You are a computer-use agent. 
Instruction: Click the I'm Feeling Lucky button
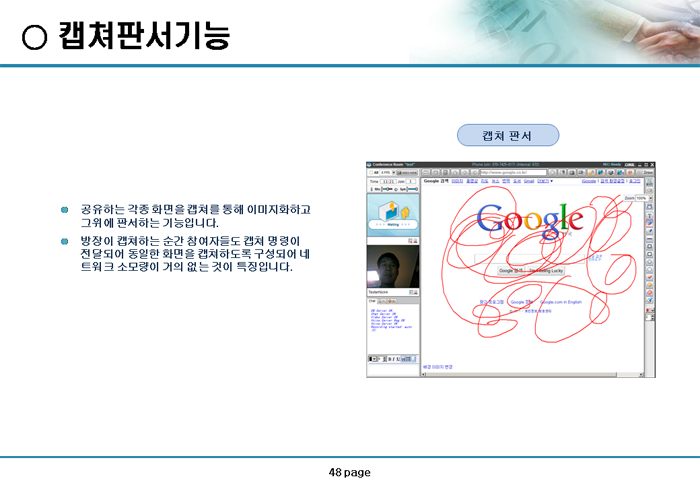pos(546,271)
